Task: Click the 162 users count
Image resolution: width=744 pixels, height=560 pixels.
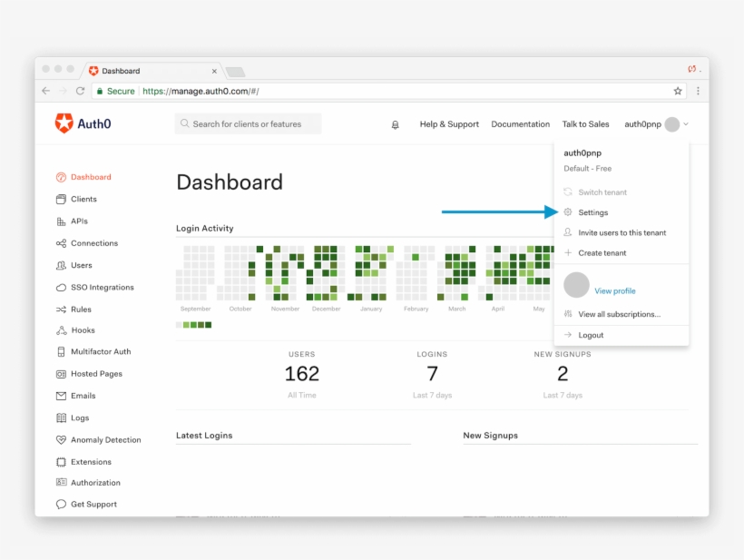Action: tap(302, 374)
